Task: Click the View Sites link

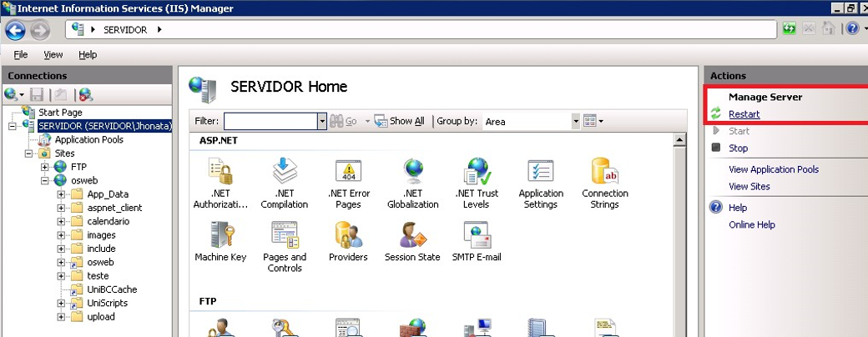Action: 749,187
